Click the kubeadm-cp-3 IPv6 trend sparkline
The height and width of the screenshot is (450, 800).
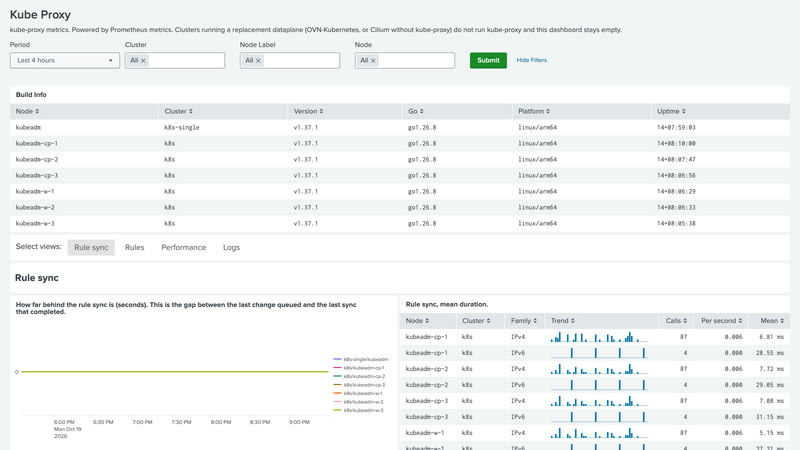point(599,417)
